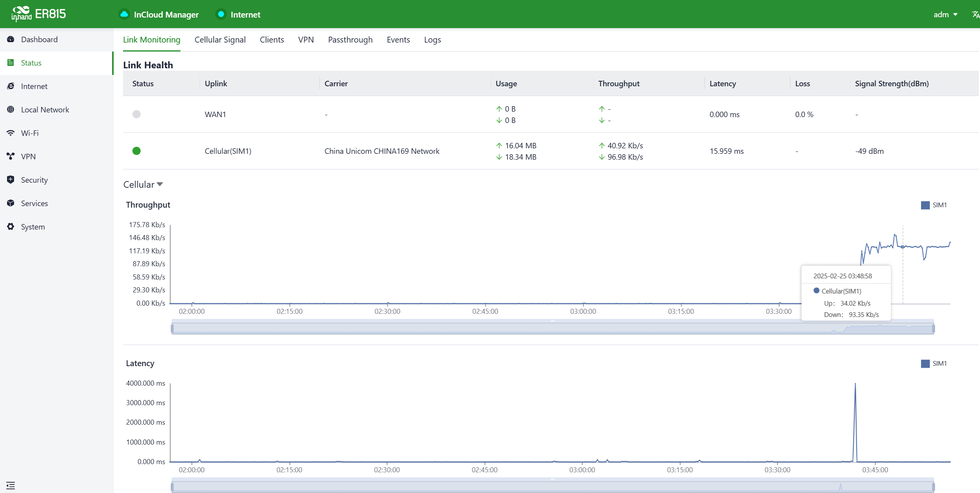The width and height of the screenshot is (980, 493).
Task: Click the VPN nodes icon in sidebar
Action: [11, 157]
